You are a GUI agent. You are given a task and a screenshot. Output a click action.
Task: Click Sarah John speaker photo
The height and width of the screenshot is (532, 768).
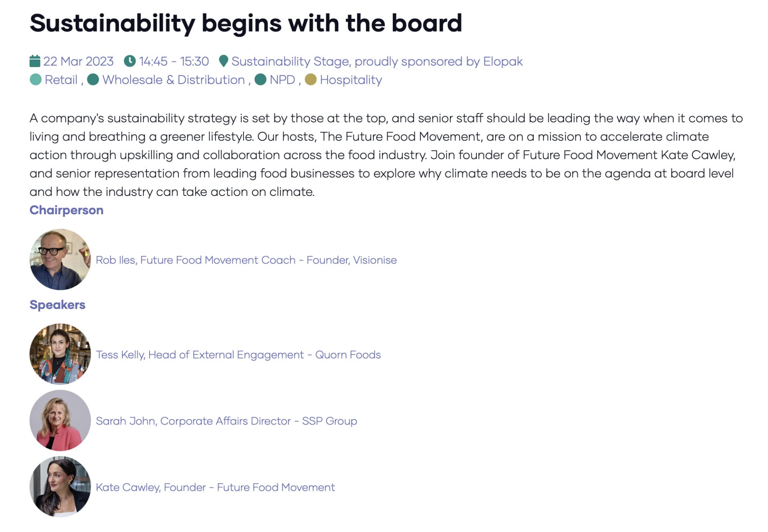click(x=60, y=420)
